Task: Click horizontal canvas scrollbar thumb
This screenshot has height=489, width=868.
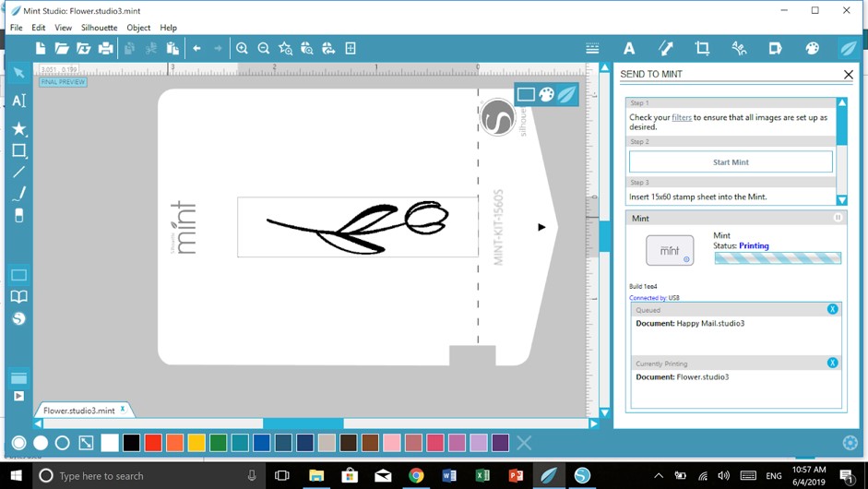Action: [303, 423]
